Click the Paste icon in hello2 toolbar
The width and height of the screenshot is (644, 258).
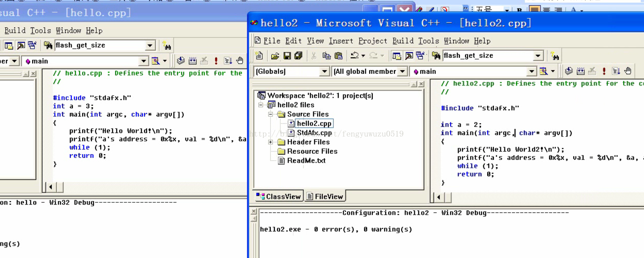tap(338, 56)
